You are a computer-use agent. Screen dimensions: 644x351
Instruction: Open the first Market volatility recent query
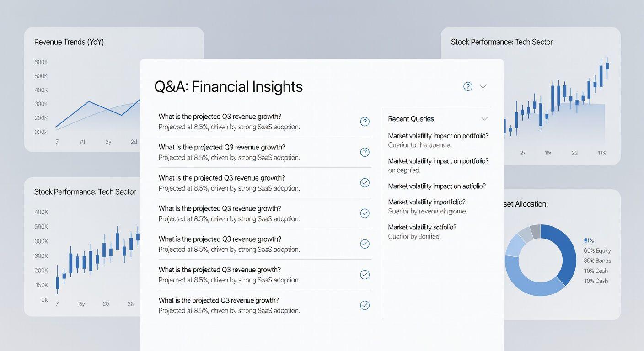pos(438,136)
